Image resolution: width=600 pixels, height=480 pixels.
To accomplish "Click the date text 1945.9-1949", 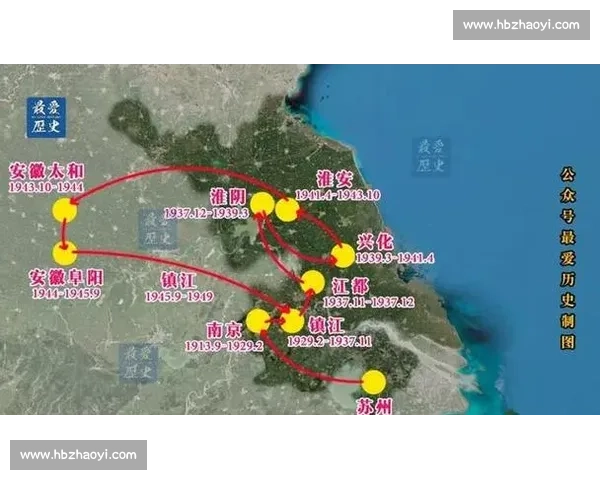I will [179, 296].
